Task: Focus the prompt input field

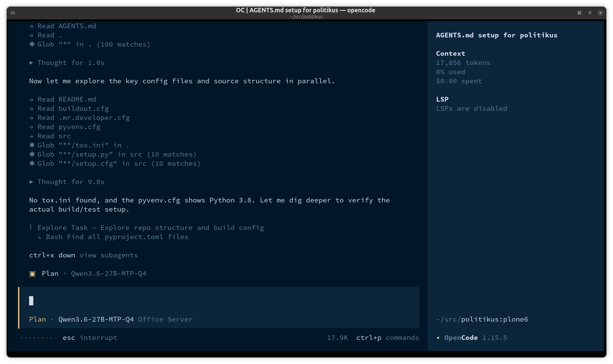Action: pos(220,301)
